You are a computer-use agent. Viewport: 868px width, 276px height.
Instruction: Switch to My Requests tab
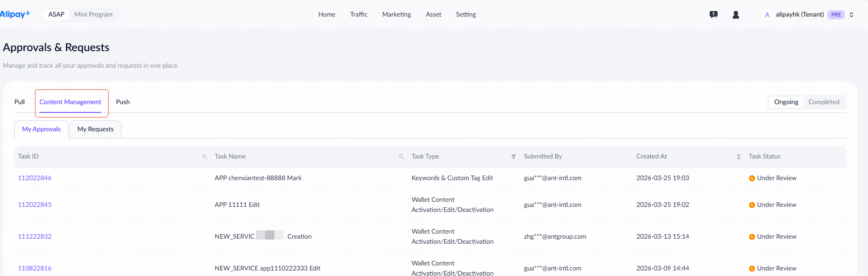point(95,129)
